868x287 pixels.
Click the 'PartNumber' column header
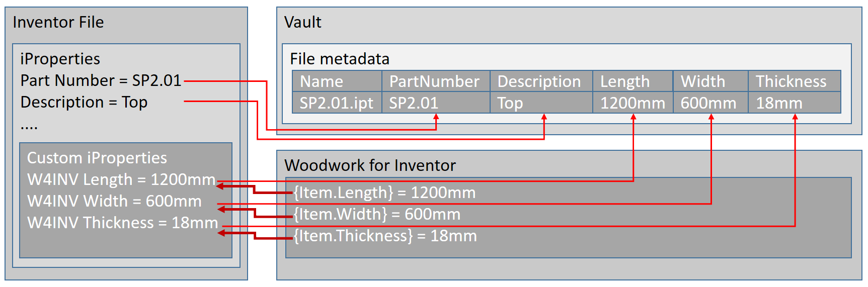pyautogui.click(x=436, y=81)
